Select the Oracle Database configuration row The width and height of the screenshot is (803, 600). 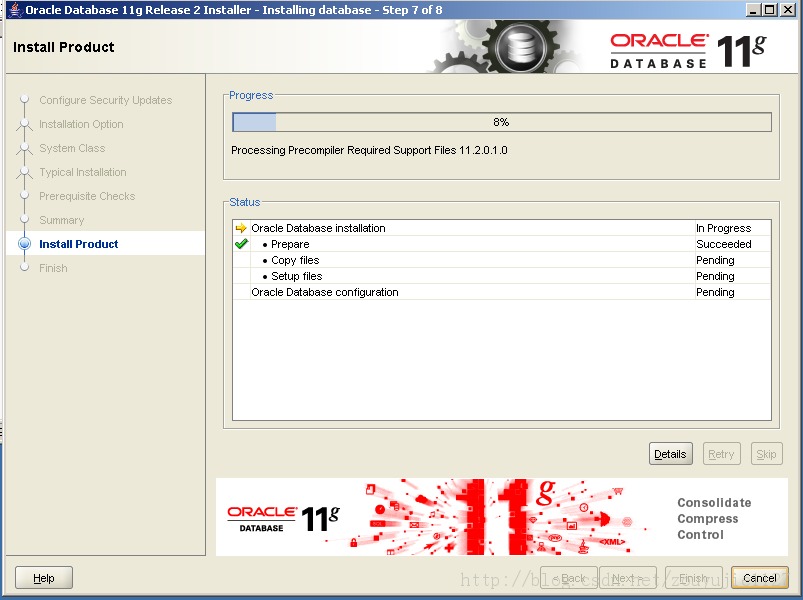(502, 291)
